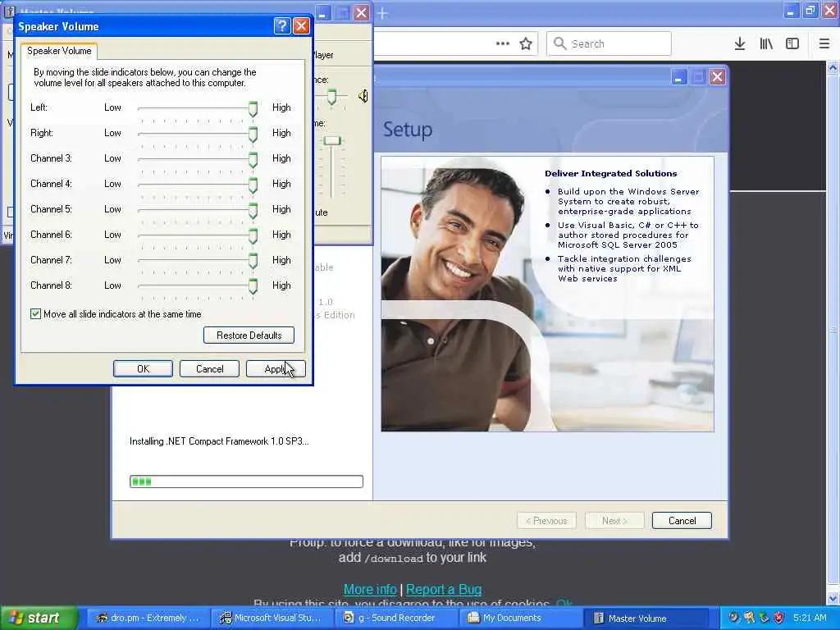Image resolution: width=840 pixels, height=630 pixels.
Task: Open the Report a Bug link
Action: [x=444, y=589]
